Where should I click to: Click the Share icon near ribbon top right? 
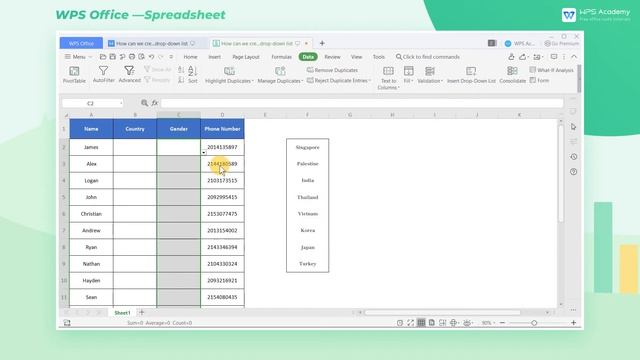tap(523, 57)
